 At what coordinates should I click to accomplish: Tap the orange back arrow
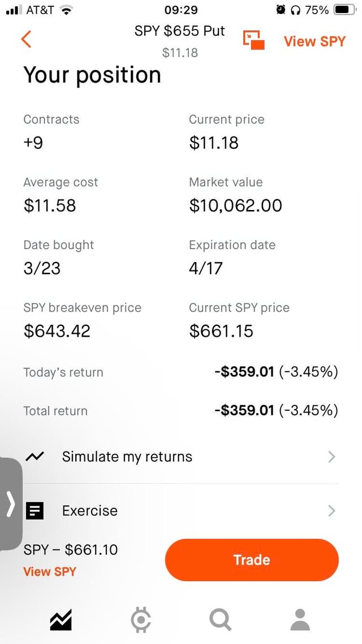26,40
